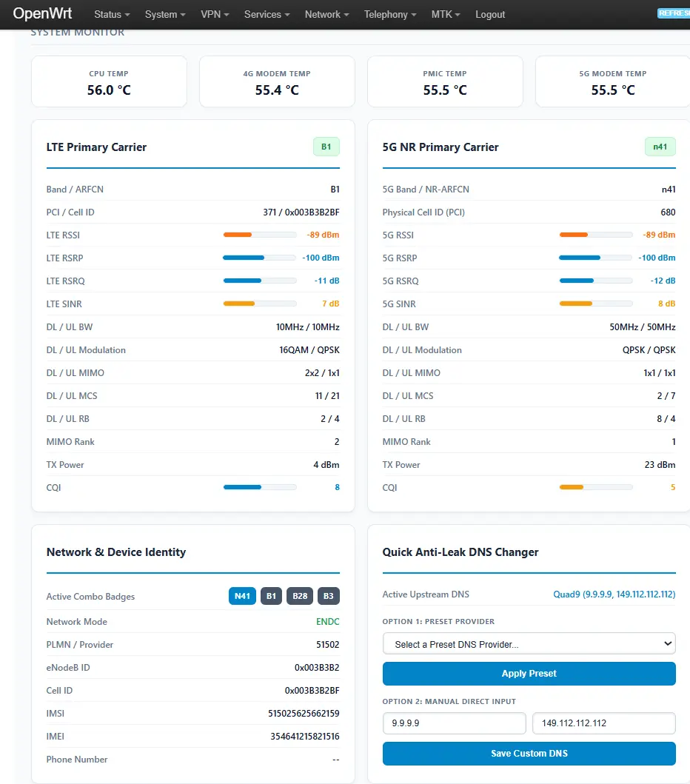Screen dimensions: 690x784
Task: Open the Telephony menu
Action: point(390,15)
